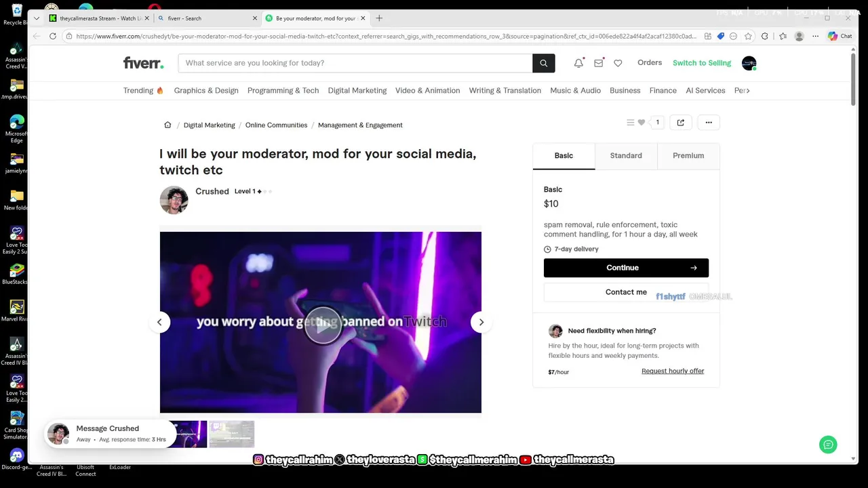Open Music & Audio category
This screenshot has width=868, height=488.
[x=575, y=90]
